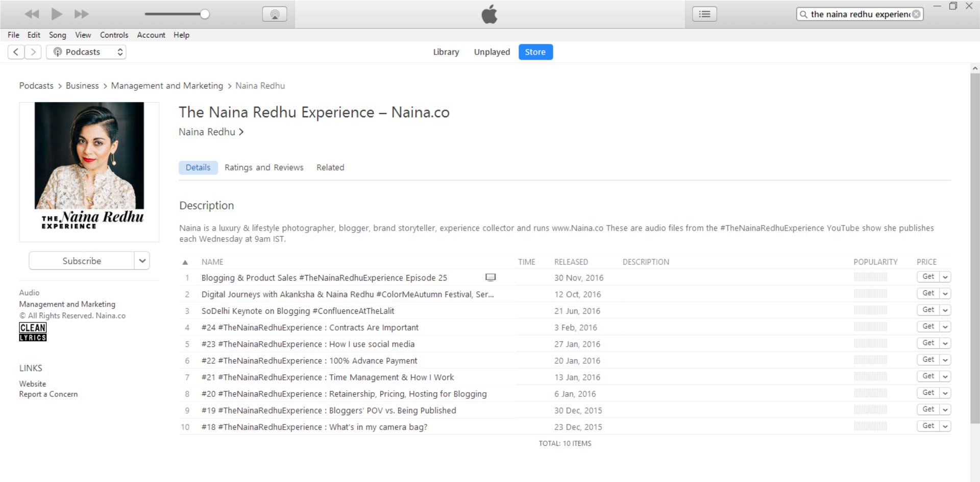The height and width of the screenshot is (482, 980).
Task: Select the Details tab
Action: point(198,167)
